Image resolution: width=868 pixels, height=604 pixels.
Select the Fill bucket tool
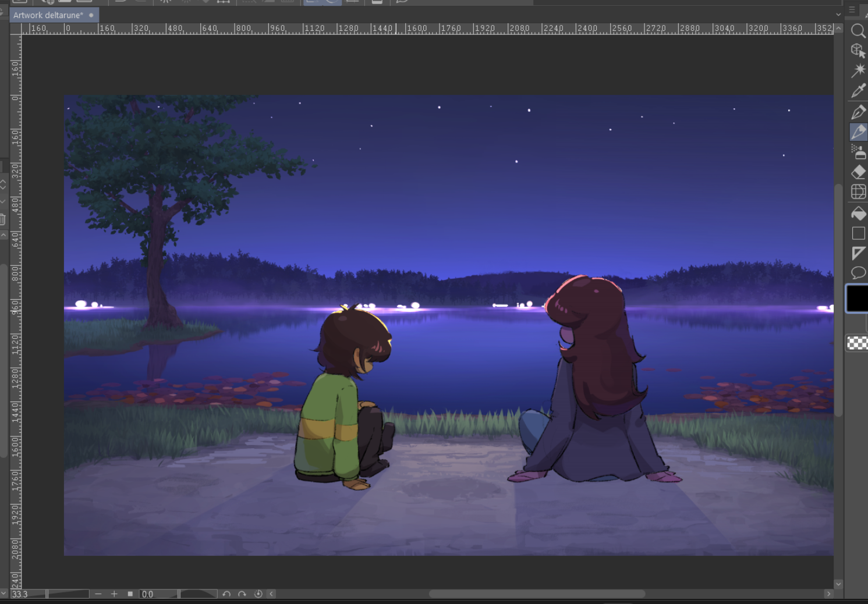(858, 213)
